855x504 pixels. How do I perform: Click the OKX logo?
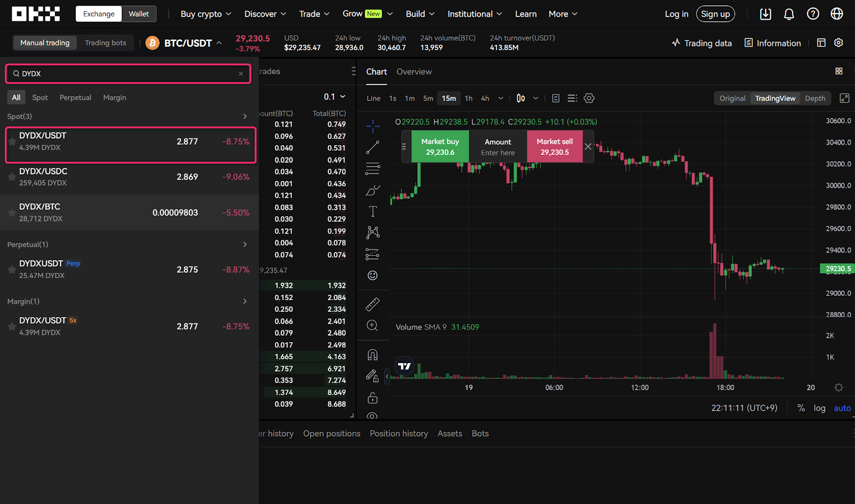coord(36,14)
